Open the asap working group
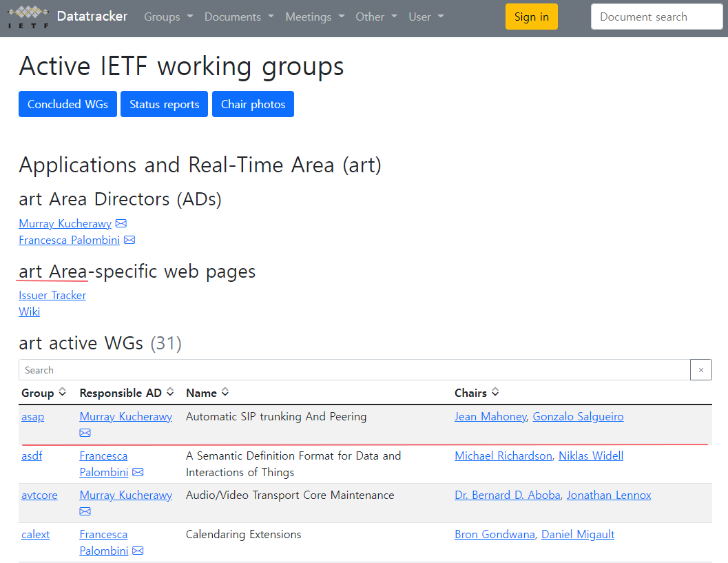The image size is (728, 563). point(32,417)
